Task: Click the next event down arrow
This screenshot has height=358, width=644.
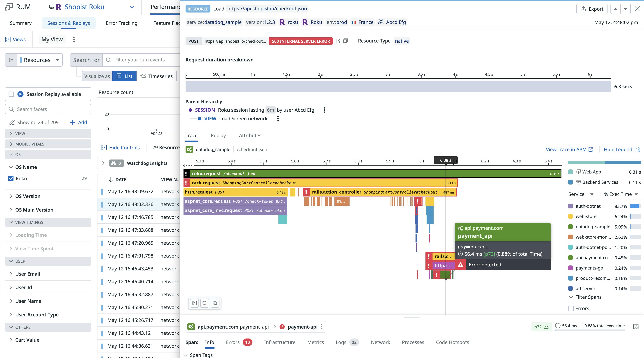Action: [626, 9]
